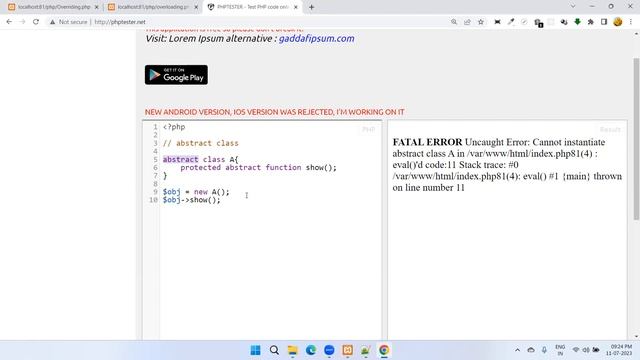
Task: Open File Explorer from taskbar
Action: (x=293, y=350)
